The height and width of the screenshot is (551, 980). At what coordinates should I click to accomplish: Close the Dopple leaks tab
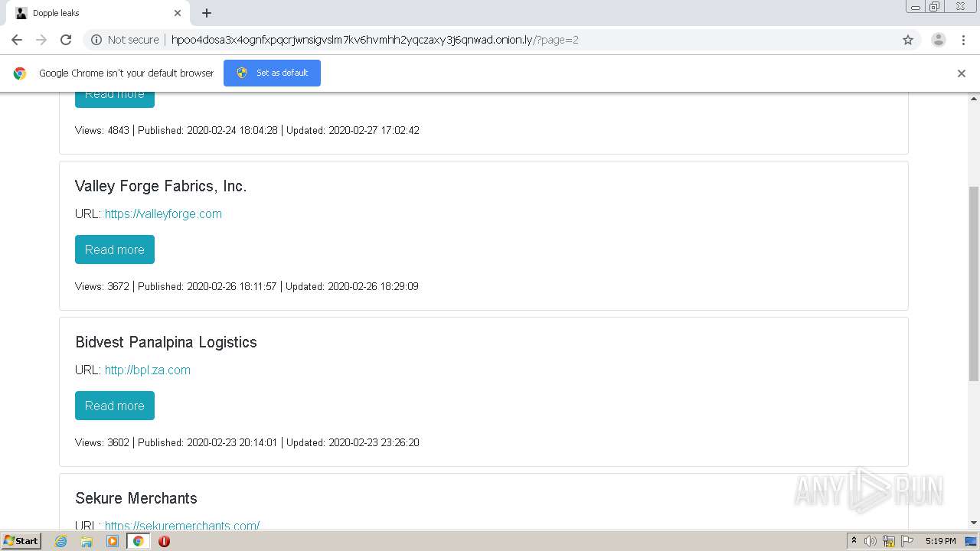pos(178,13)
